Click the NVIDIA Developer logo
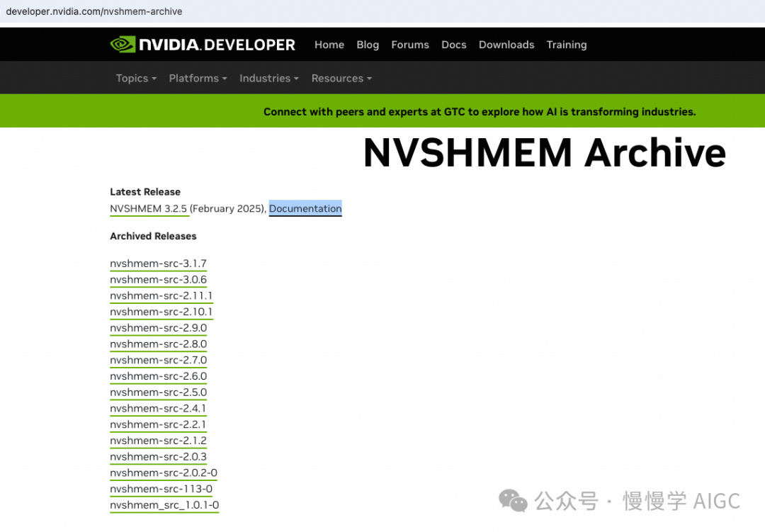The width and height of the screenshot is (765, 532). [x=203, y=45]
